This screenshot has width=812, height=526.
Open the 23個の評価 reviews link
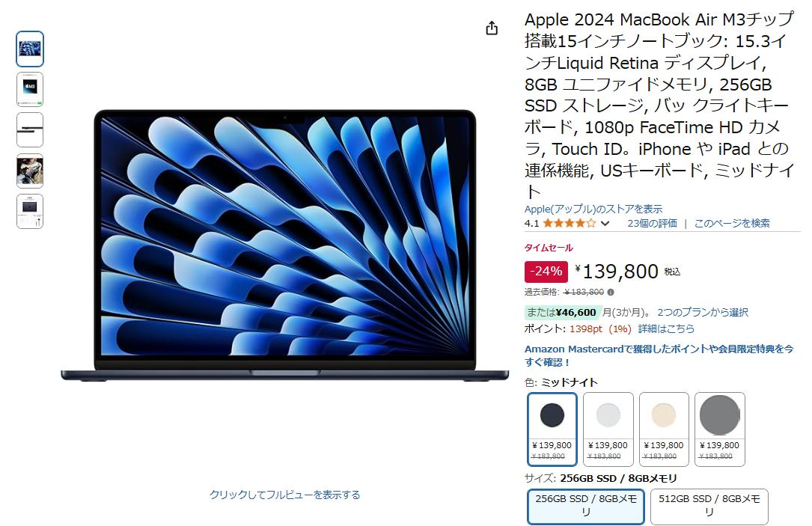pyautogui.click(x=652, y=223)
